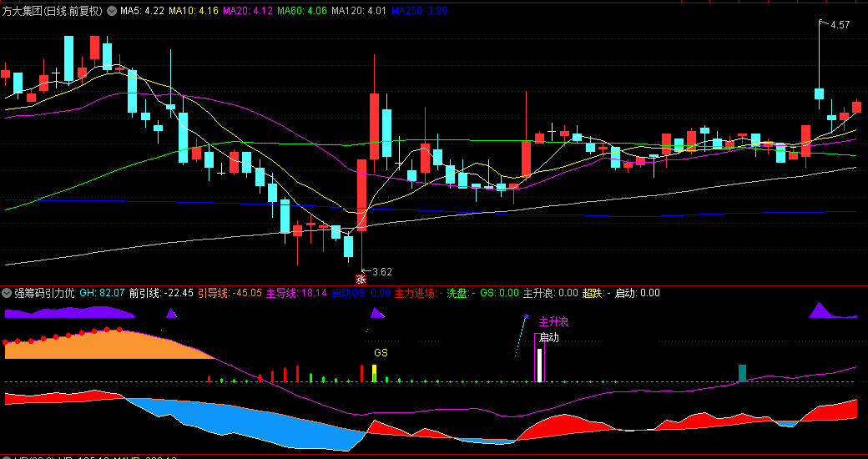This screenshot has width=868, height=459.
Task: Open dropdown arrow beside 强筹码引力优 indicator
Action: (7, 293)
